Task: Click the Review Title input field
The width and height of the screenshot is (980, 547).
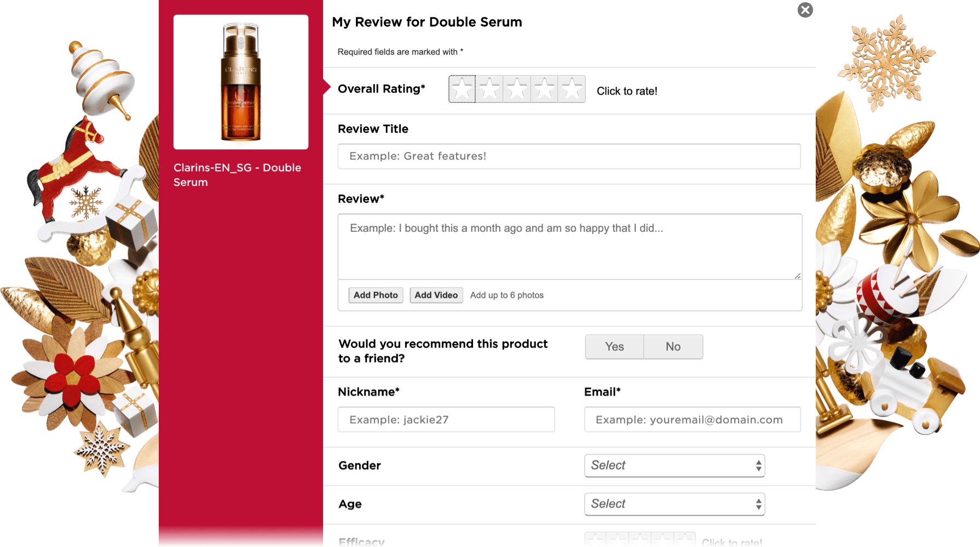Action: click(569, 156)
